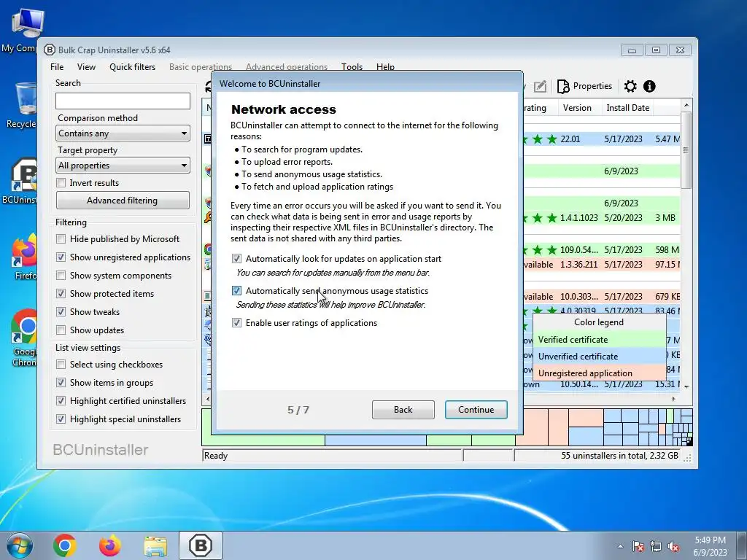The image size is (747, 560).
Task: Open the Windows Start menu
Action: [x=20, y=545]
